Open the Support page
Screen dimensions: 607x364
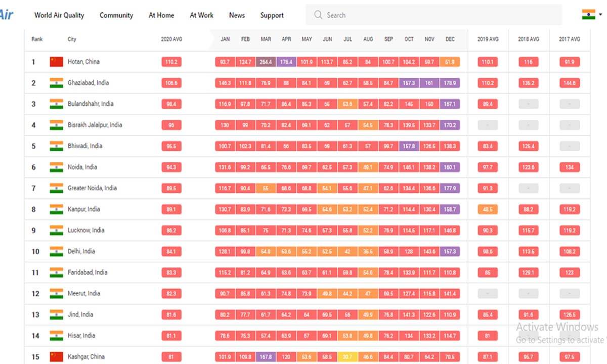[272, 15]
